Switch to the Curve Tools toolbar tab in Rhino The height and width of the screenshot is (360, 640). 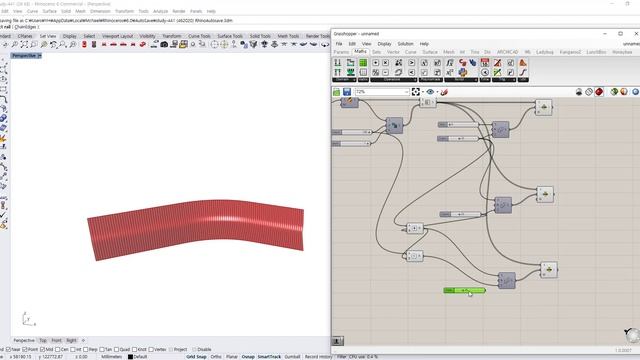(199, 36)
